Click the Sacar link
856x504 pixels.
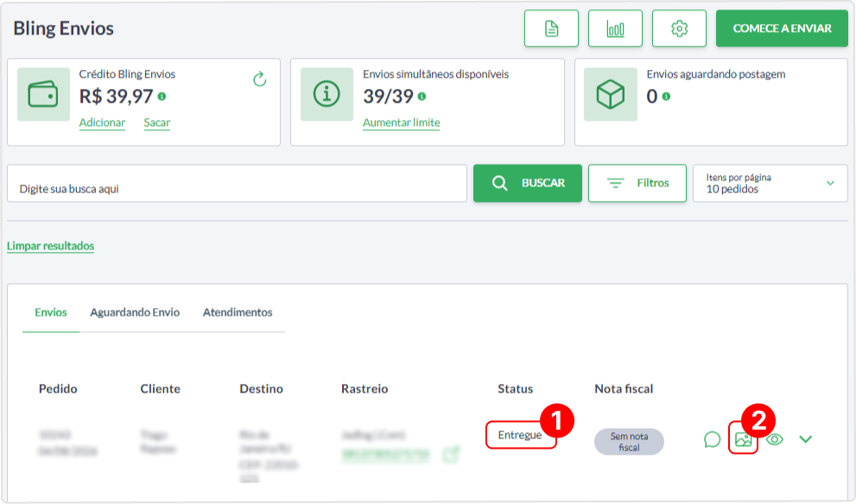[156, 123]
